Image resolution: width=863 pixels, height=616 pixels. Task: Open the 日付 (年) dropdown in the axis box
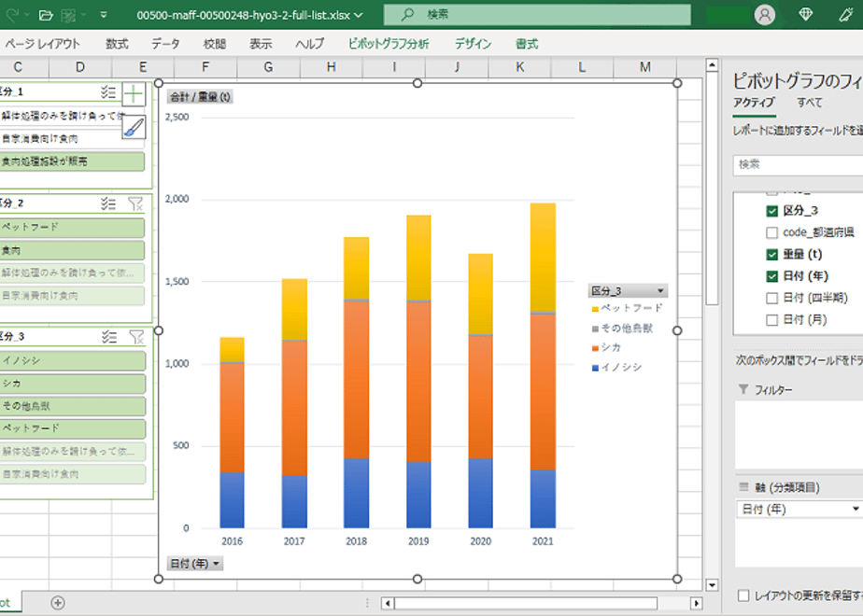[856, 510]
